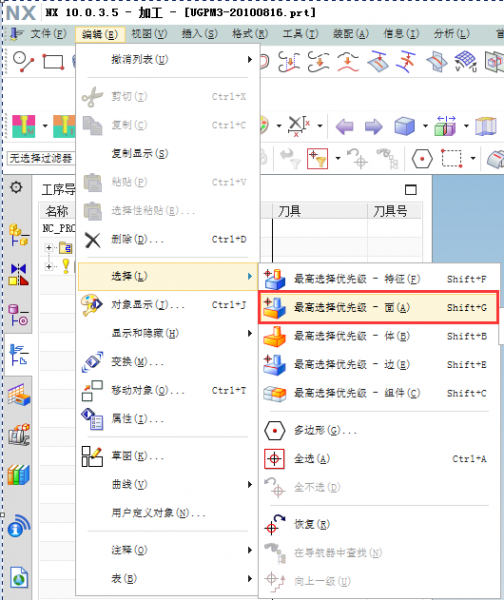The width and height of the screenshot is (504, 600).
Task: Click the selection filter funnel icon
Action: [x=318, y=158]
